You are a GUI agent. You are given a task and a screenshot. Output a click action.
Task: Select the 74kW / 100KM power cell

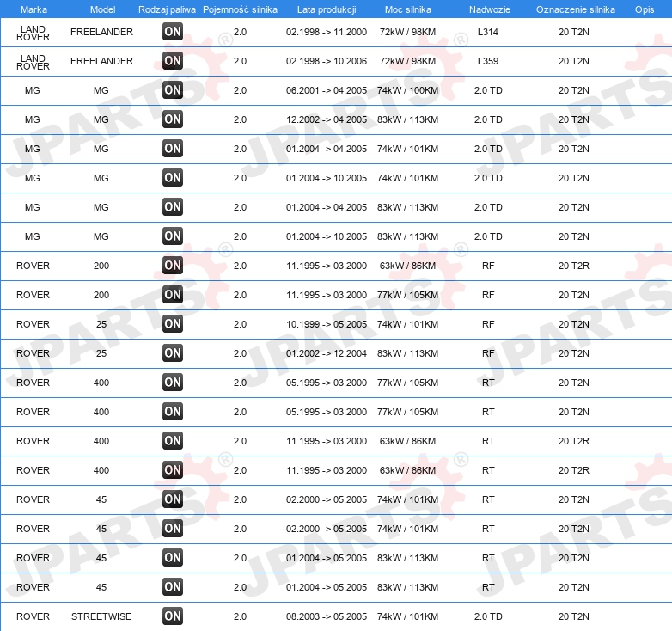[x=407, y=90]
